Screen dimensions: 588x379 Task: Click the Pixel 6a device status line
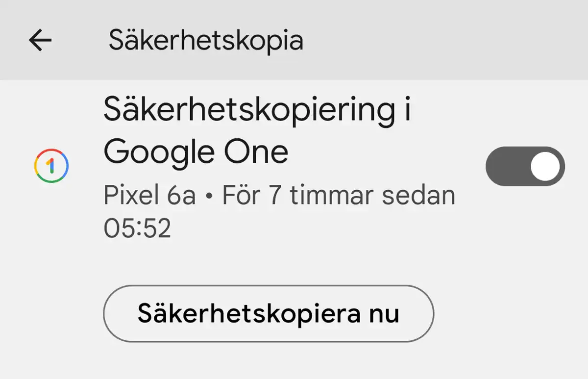click(x=279, y=196)
